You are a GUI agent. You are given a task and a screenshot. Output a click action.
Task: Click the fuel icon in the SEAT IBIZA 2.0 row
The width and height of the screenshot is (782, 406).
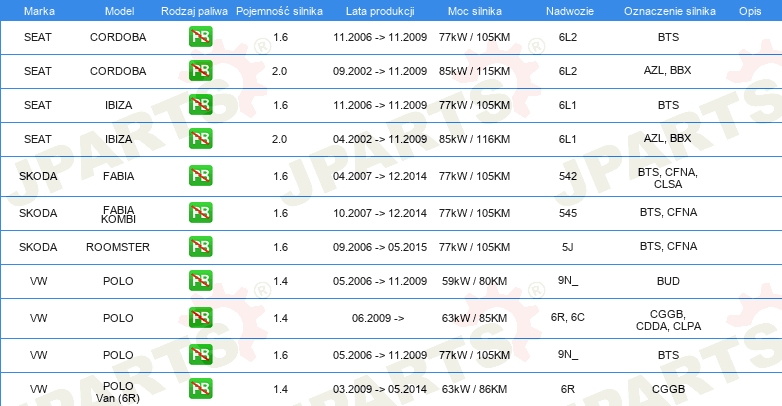[x=200, y=139]
